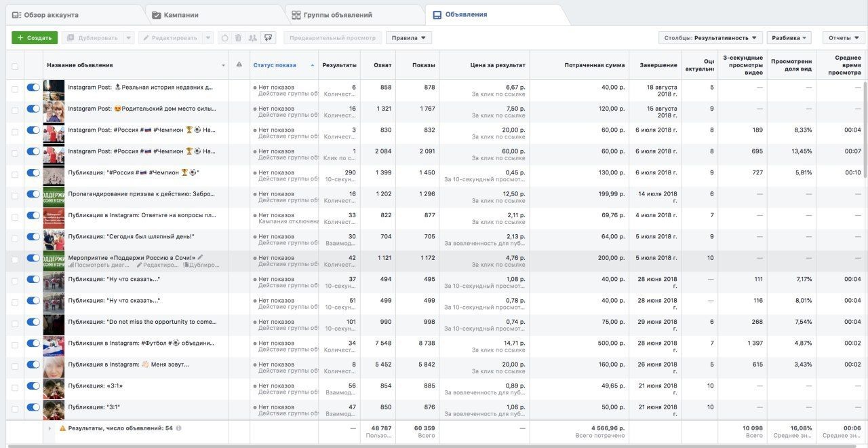The image size is (868, 448).
Task: Click 'Дублиро...' link under Мероприятие row
Action: point(201,265)
